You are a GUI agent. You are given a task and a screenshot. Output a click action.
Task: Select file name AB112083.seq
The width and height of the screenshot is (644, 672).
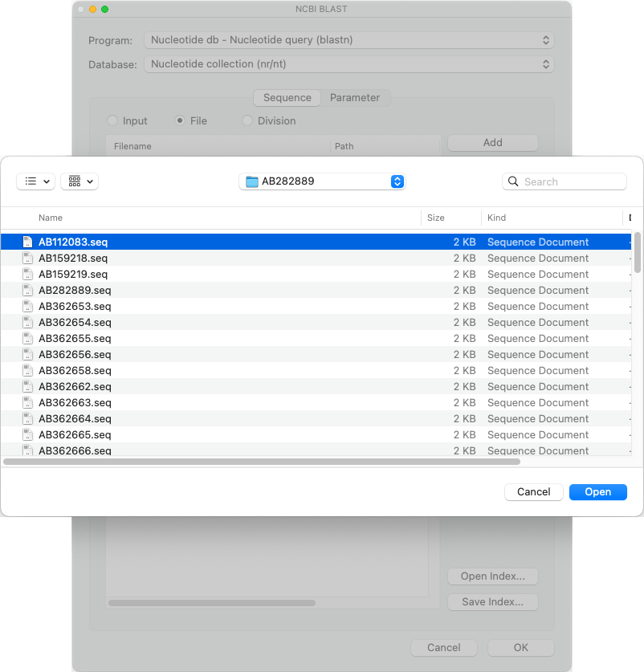73,242
